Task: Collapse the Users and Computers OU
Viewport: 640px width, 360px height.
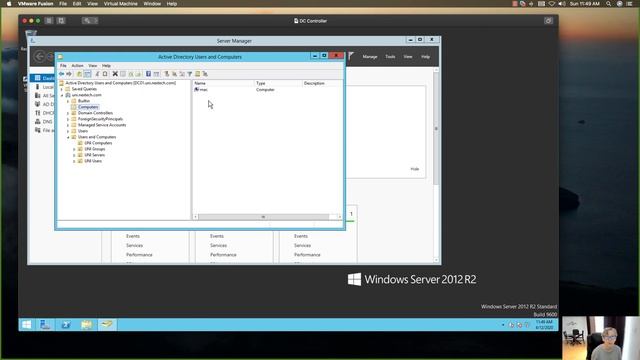Action: 68,137
